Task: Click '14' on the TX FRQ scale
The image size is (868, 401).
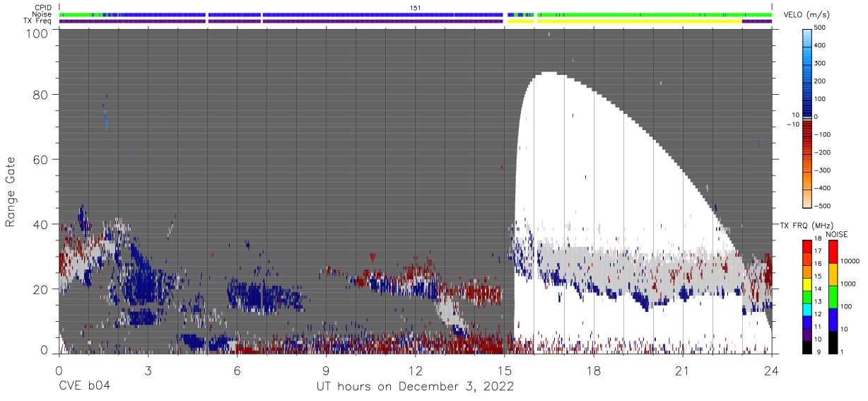Action: click(818, 289)
